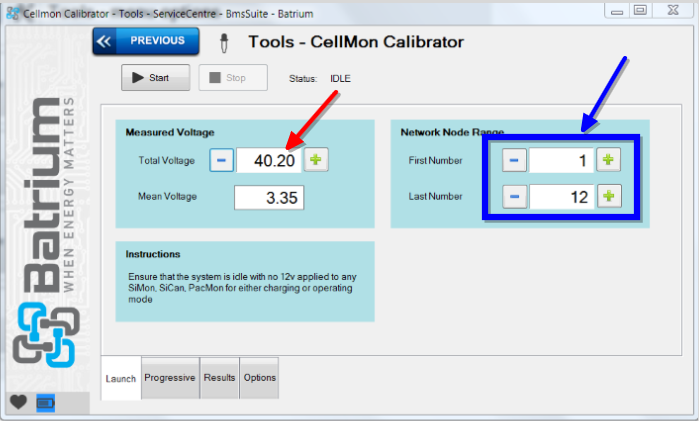Click the probe icon beside page title
Screen dimensions: 699x421
[x=224, y=43]
